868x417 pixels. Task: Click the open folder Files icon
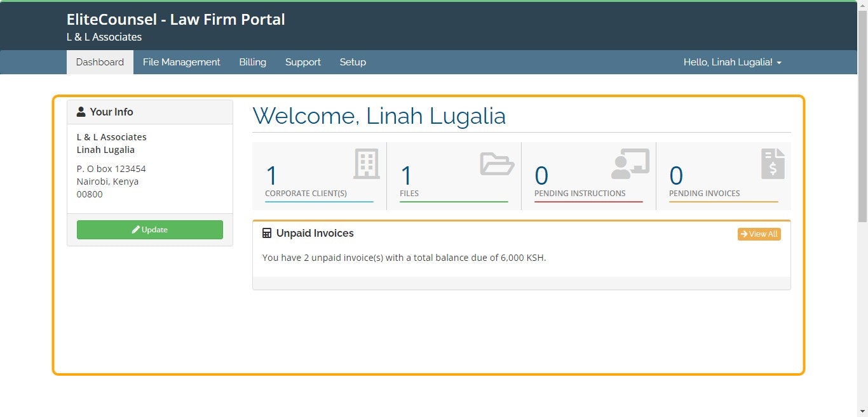click(x=497, y=164)
